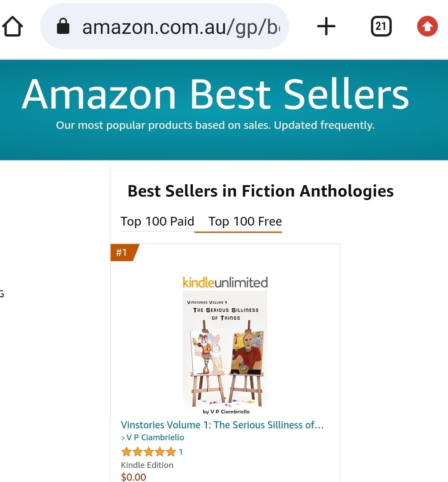Expand the chevron beside V P Ciambriello
Screen dimensions: 448x482
tap(123, 438)
